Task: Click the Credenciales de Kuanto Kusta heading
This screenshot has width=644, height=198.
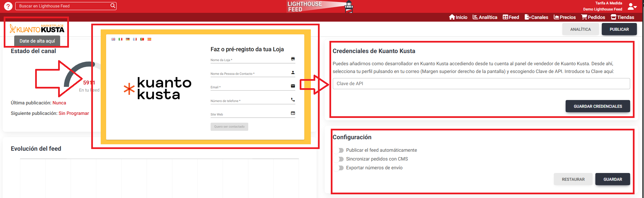Action: pos(374,51)
